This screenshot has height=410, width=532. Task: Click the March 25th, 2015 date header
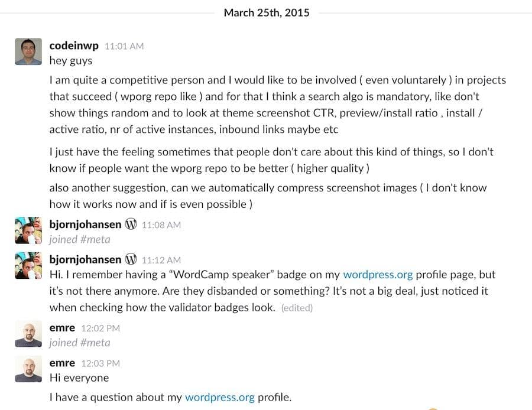point(267,12)
